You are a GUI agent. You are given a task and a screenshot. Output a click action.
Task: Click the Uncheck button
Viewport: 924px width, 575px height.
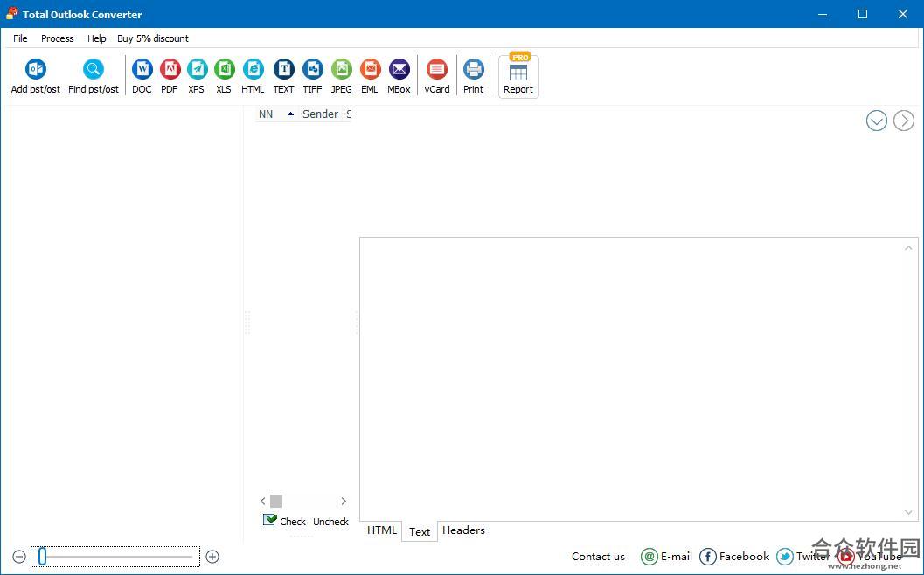(x=330, y=522)
